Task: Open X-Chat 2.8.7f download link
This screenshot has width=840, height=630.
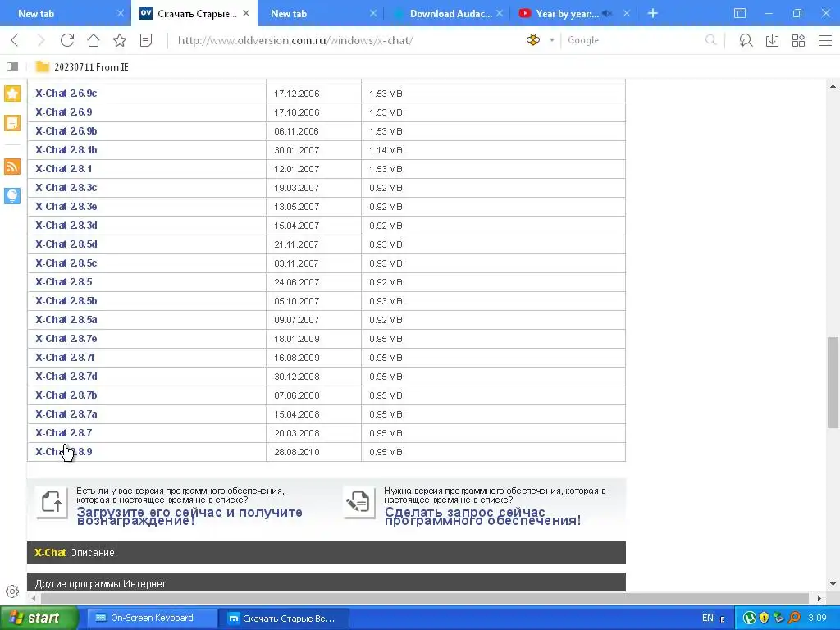Action: tap(65, 358)
